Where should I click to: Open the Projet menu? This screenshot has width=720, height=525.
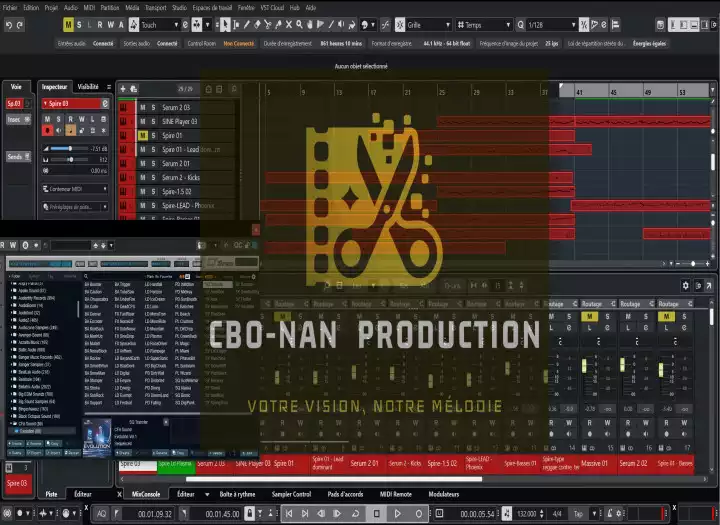coord(51,7)
